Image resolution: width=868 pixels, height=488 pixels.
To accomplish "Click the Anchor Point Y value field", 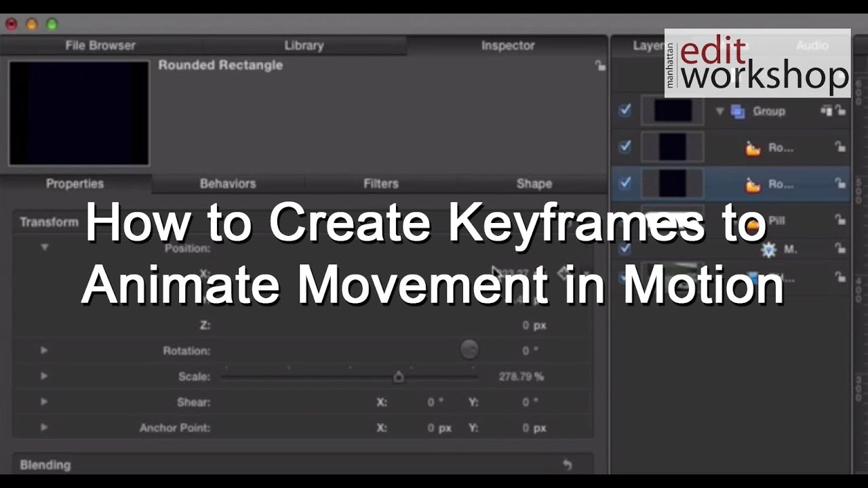I will [x=534, y=428].
